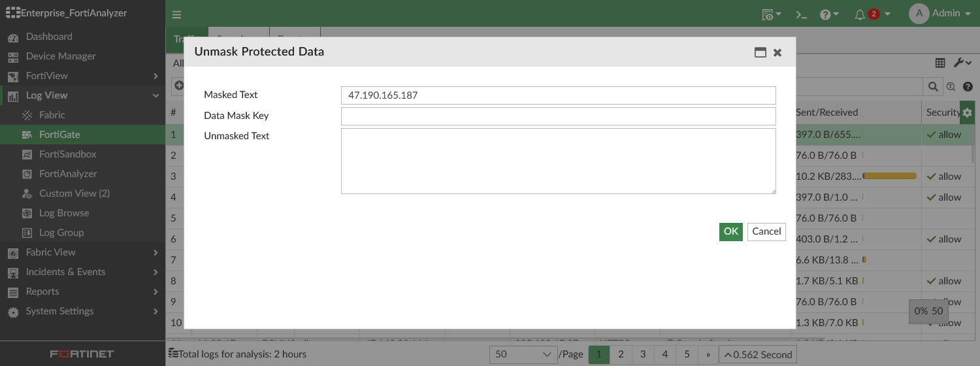
Task: Click the Fabric View icon
Action: [x=13, y=253]
